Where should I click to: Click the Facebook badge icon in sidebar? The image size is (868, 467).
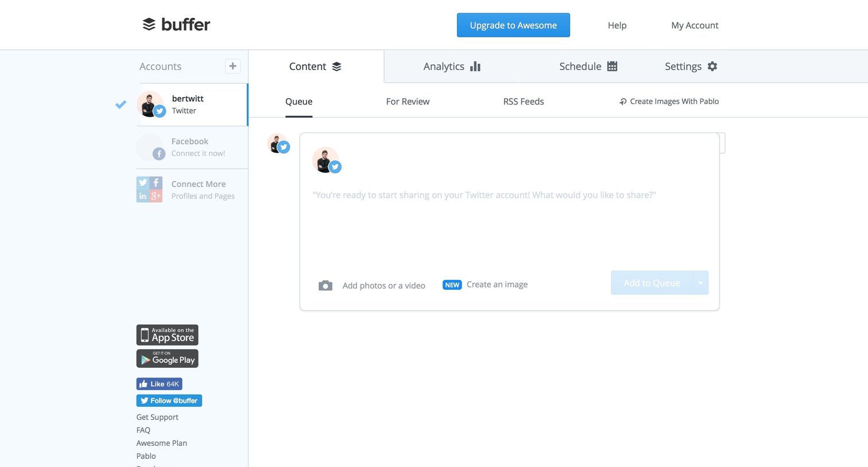[x=159, y=154]
